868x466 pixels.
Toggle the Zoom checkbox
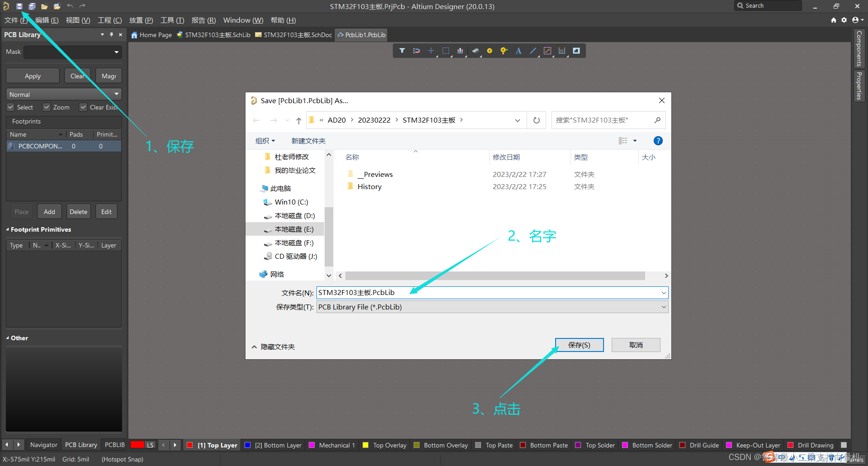(47, 107)
